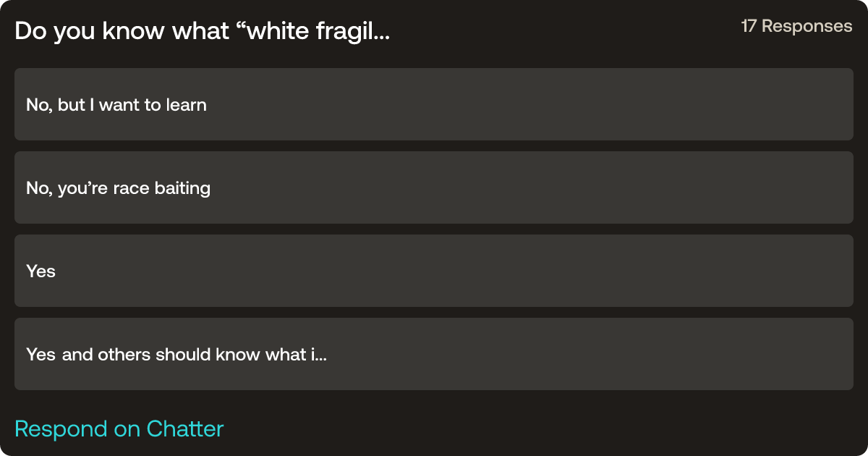Click the "17 Responses" count
This screenshot has width=868, height=456.
tap(796, 27)
